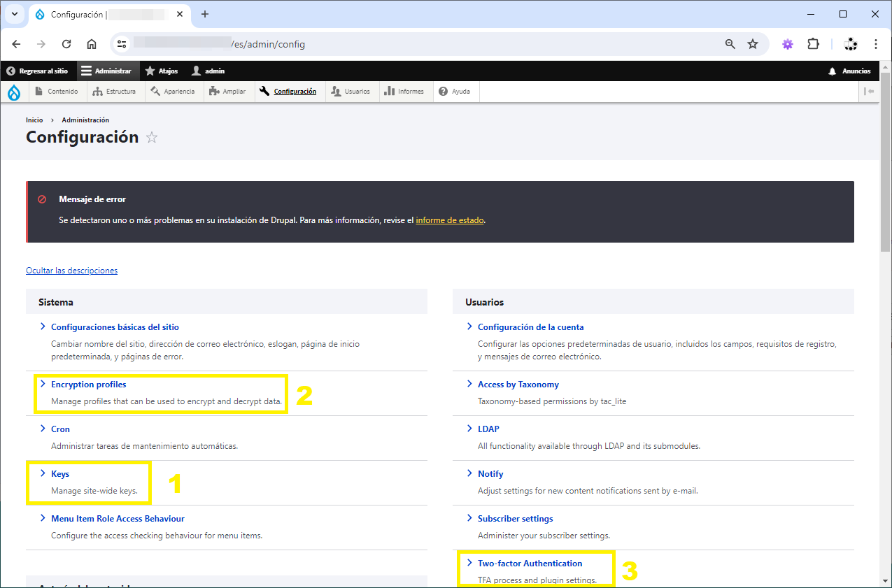Open the browser home page
This screenshot has height=588, width=892.
tap(92, 44)
